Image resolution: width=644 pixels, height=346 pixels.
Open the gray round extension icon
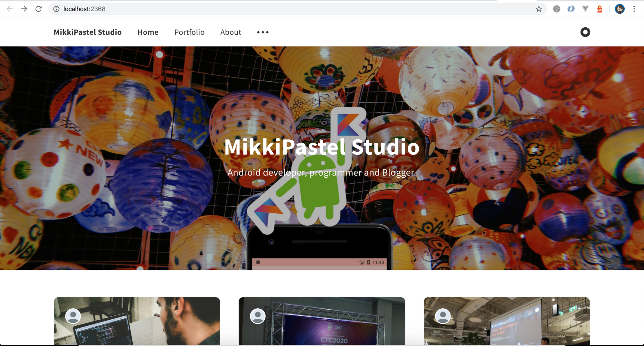(556, 9)
